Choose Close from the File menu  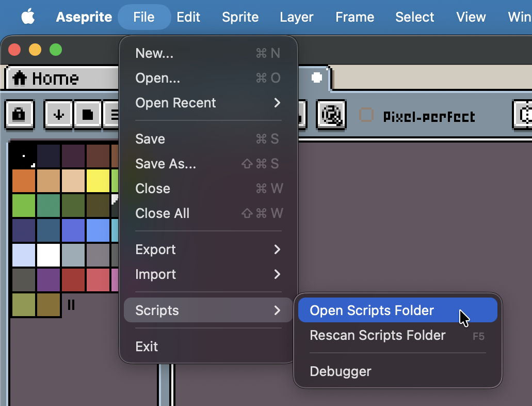point(208,188)
